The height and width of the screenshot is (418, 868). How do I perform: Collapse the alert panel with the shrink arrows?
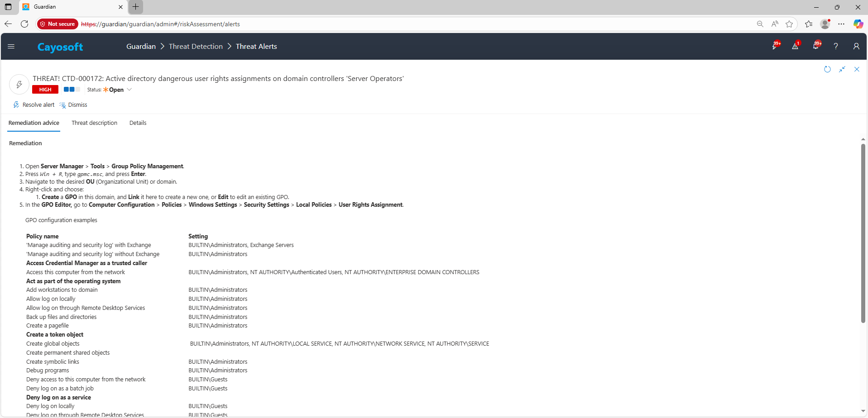(x=842, y=69)
